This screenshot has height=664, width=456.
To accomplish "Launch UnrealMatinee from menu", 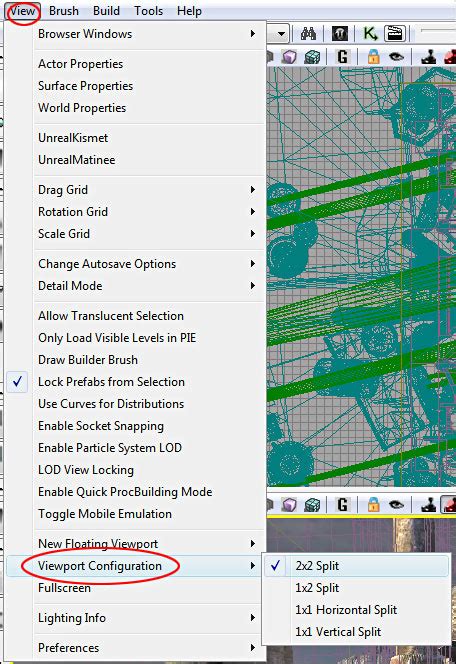I will point(135,160).
